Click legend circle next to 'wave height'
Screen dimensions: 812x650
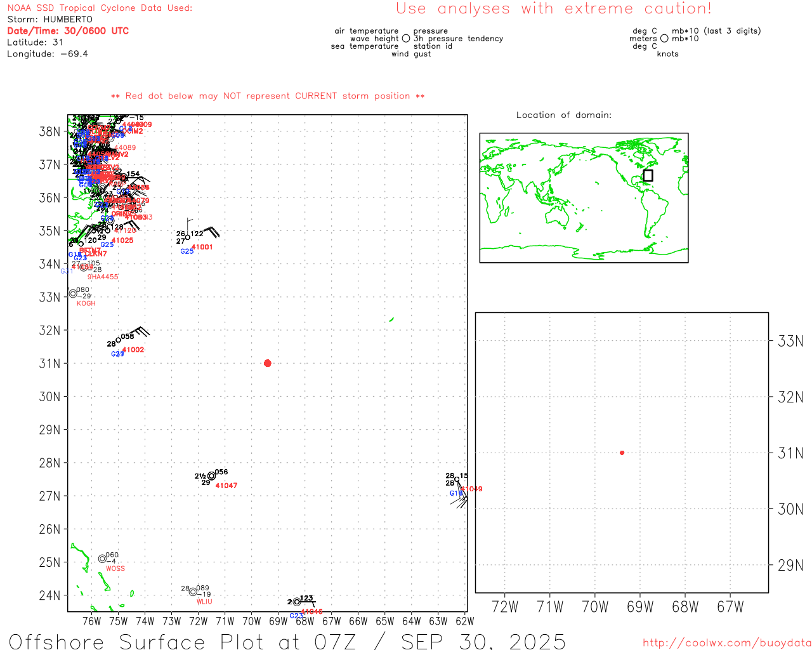(x=406, y=38)
